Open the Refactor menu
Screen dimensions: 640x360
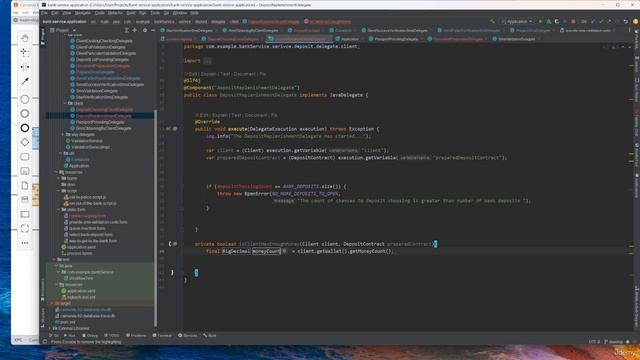pyautogui.click(x=115, y=13)
